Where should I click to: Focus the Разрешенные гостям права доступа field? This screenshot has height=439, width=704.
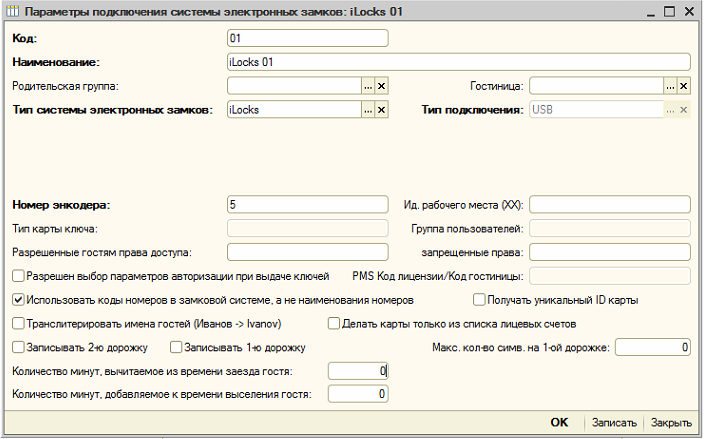point(308,252)
